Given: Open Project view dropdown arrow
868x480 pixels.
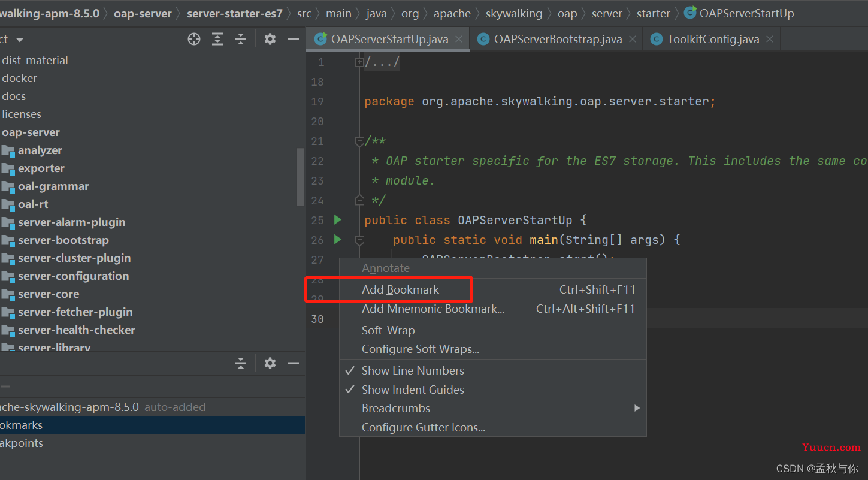Looking at the screenshot, I should click(20, 40).
